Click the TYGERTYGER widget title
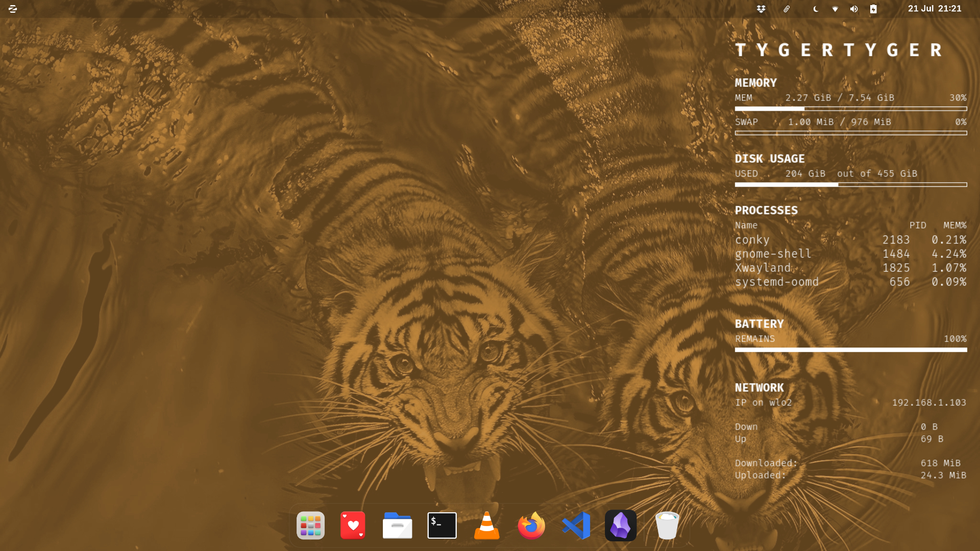Image resolution: width=980 pixels, height=551 pixels. click(x=839, y=50)
